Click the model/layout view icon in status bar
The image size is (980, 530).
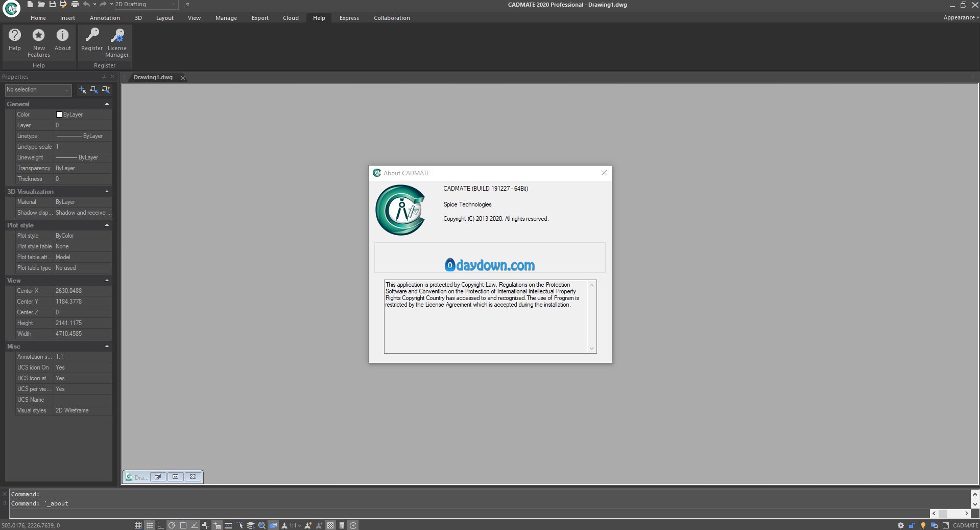[x=273, y=525]
